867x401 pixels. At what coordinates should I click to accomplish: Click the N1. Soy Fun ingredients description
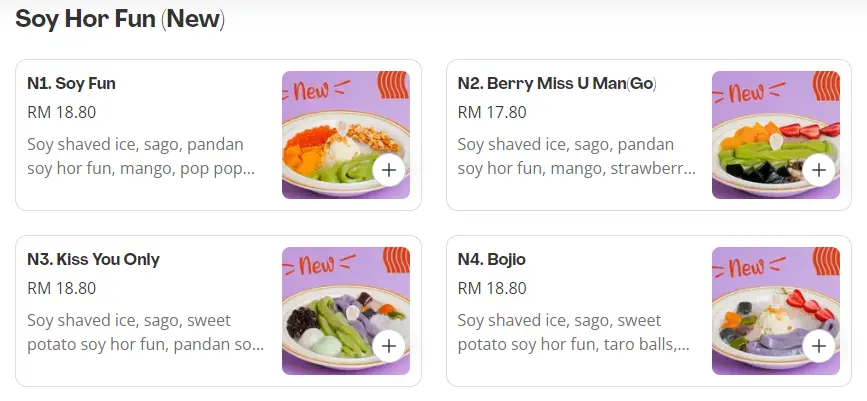tap(140, 156)
